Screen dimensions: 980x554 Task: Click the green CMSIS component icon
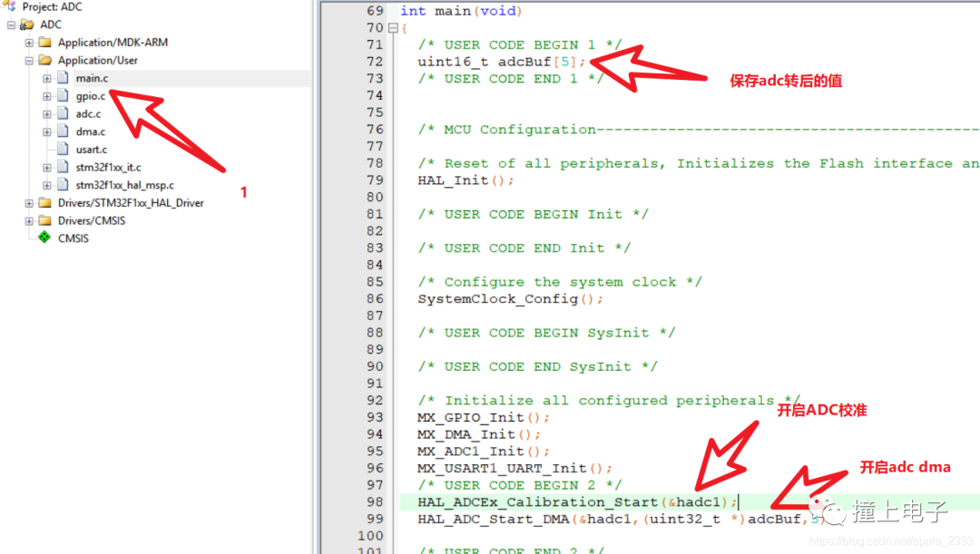pos(45,237)
